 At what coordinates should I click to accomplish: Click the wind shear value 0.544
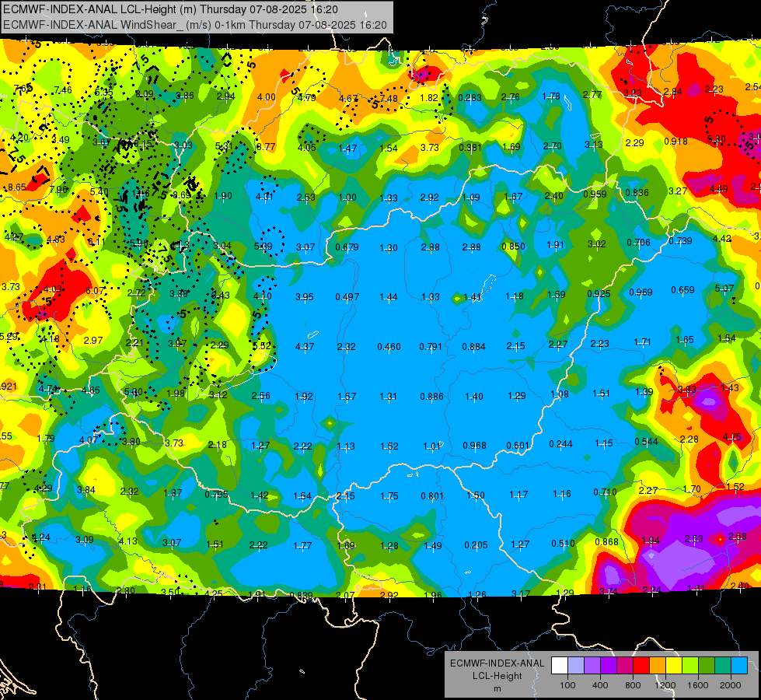coord(647,442)
